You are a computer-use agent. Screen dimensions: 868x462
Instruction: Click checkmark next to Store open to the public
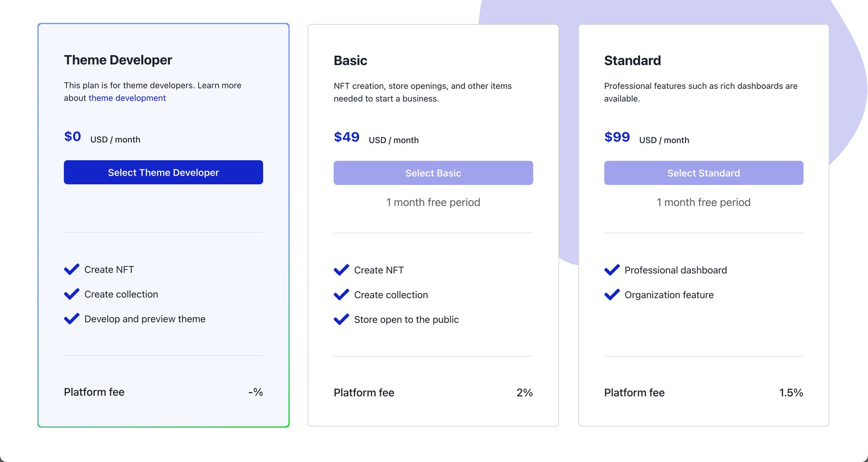pyautogui.click(x=341, y=319)
